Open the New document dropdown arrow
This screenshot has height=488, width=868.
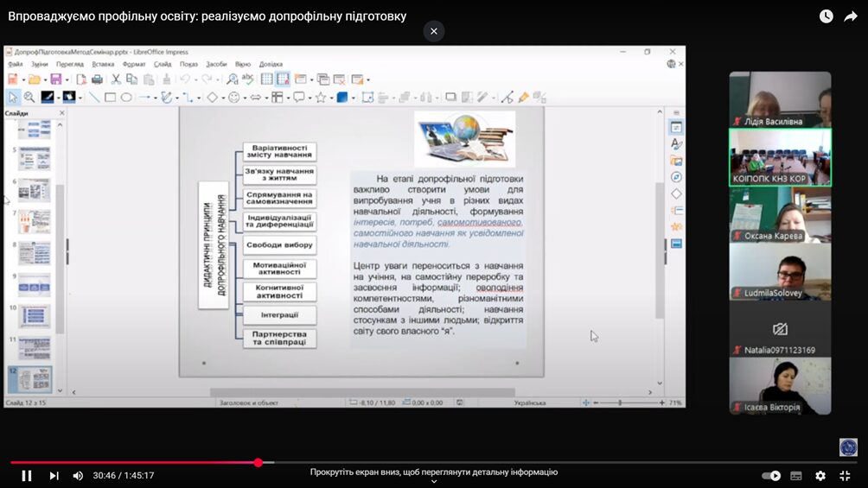click(x=23, y=80)
